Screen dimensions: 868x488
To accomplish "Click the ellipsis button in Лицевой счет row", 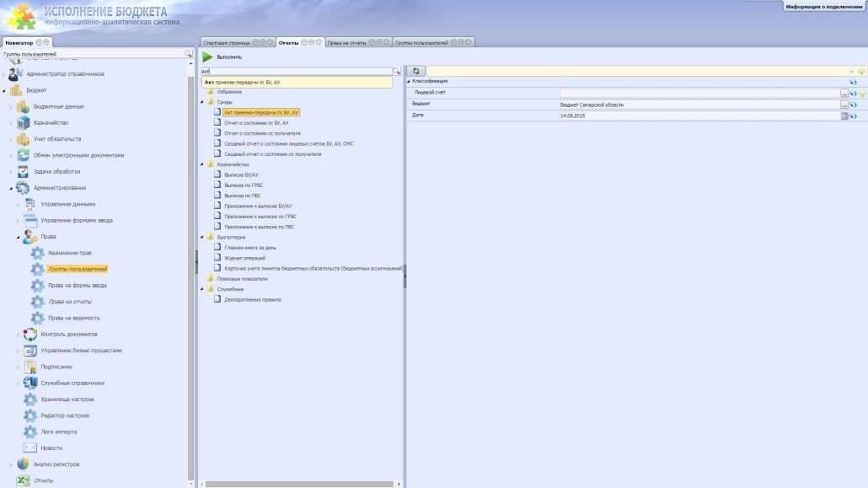I will pyautogui.click(x=844, y=94).
